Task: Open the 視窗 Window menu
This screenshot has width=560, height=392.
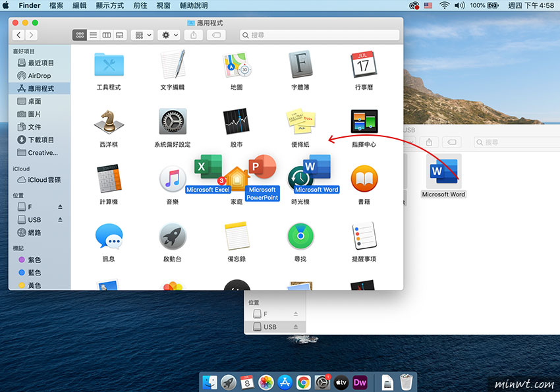Action: point(163,5)
